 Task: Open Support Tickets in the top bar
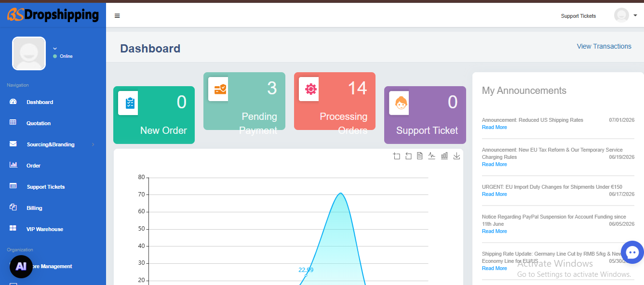[x=578, y=16]
